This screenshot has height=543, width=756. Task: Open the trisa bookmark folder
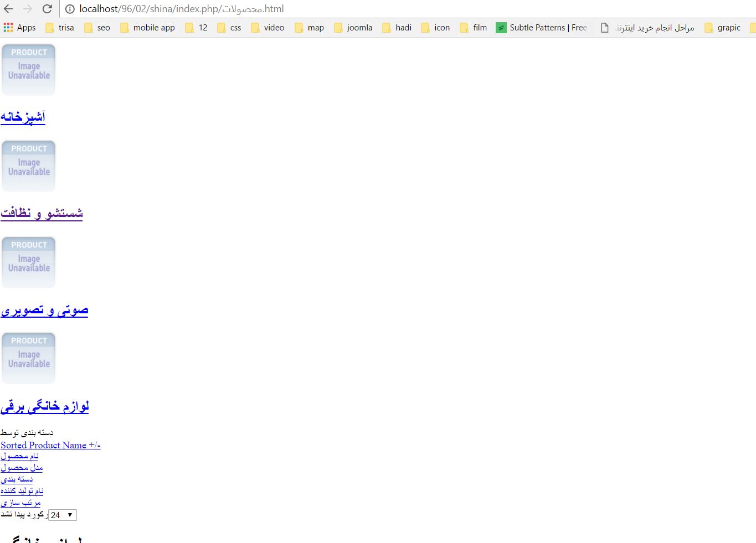[x=60, y=28]
